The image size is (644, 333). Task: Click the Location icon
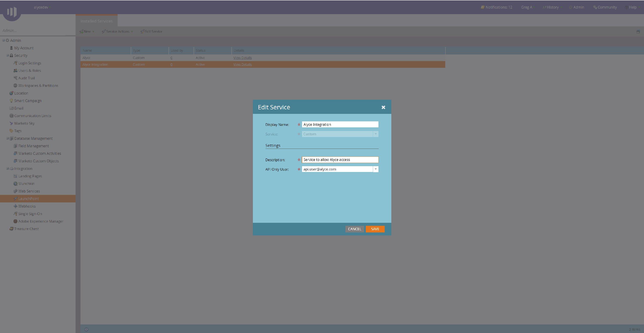[x=11, y=93]
